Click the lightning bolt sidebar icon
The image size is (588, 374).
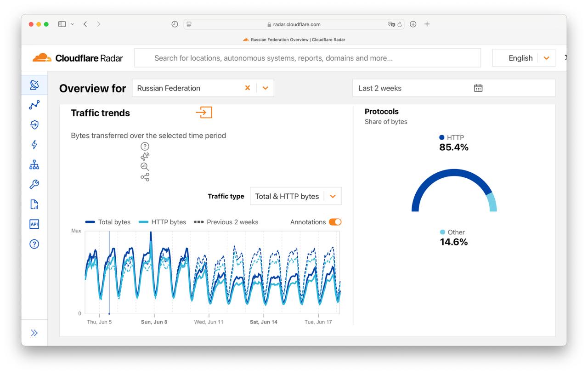pos(34,145)
